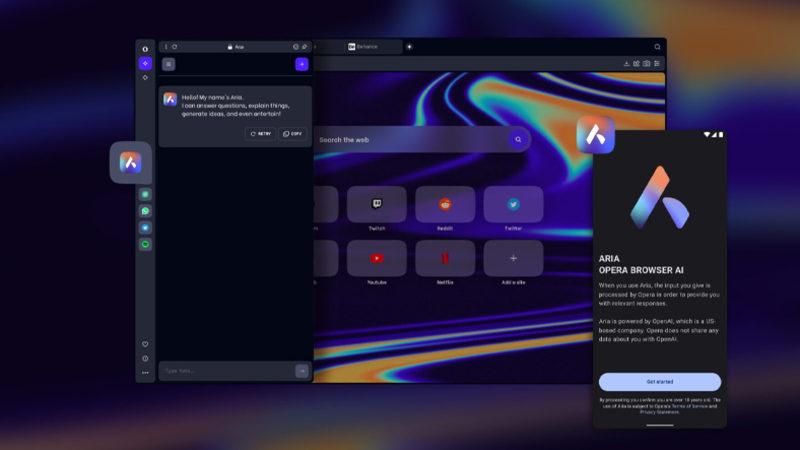Viewport: 800px width, 450px height.
Task: Click the COPY button
Action: click(x=292, y=133)
